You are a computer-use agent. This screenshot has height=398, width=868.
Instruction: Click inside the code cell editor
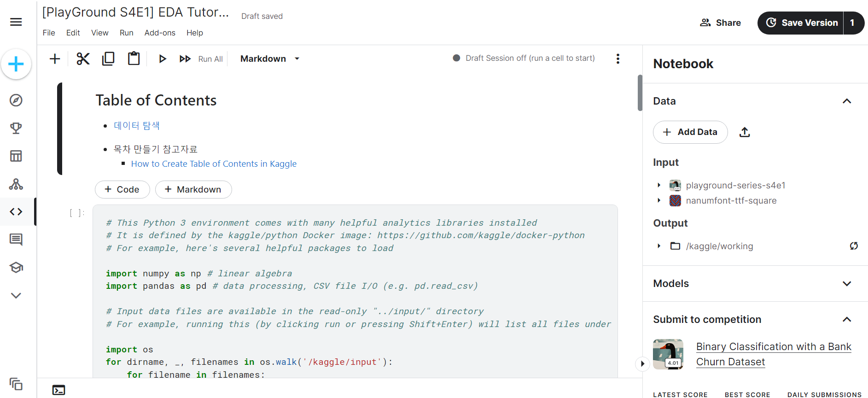[355, 292]
